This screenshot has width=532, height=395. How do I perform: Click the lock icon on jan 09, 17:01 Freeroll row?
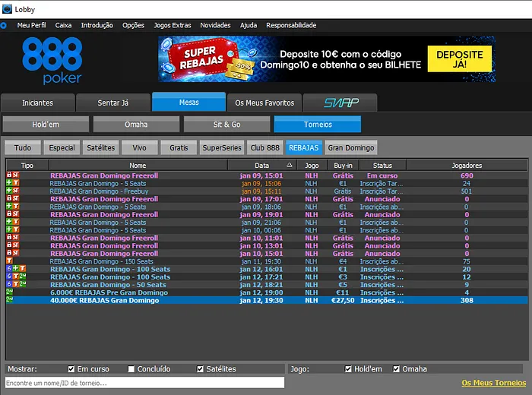click(x=9, y=198)
